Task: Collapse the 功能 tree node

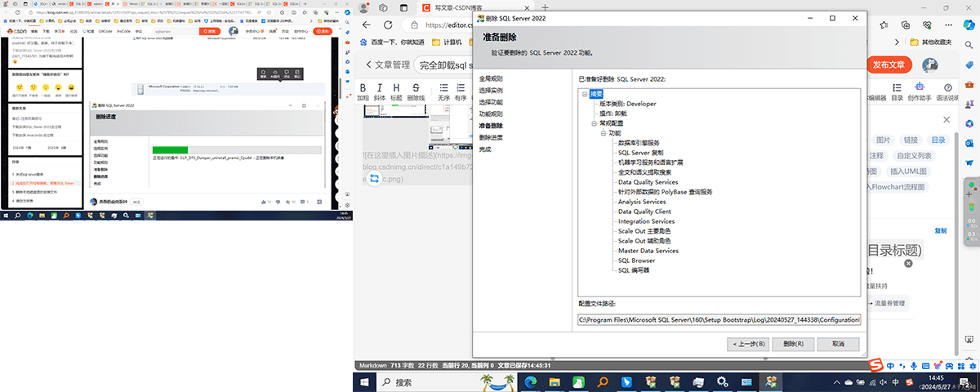Action: click(x=604, y=133)
